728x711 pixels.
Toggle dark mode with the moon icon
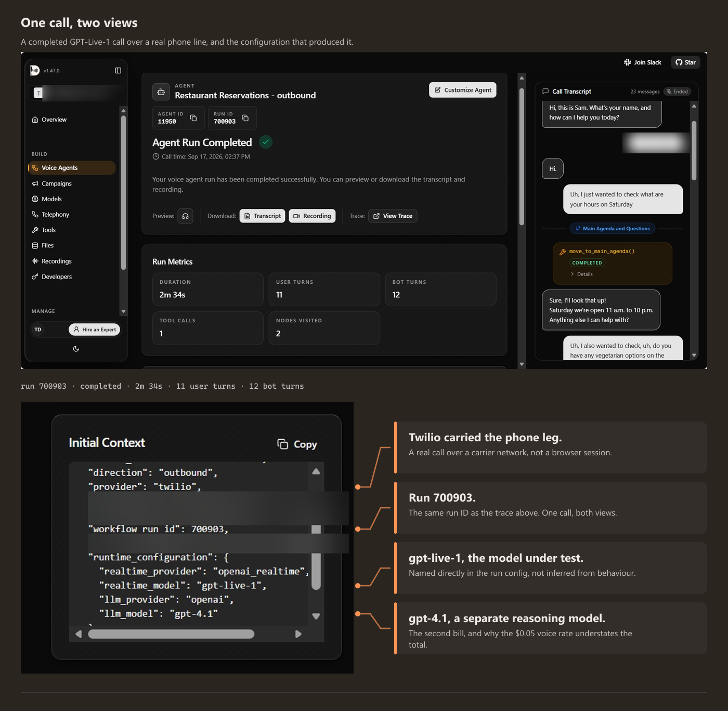76,349
